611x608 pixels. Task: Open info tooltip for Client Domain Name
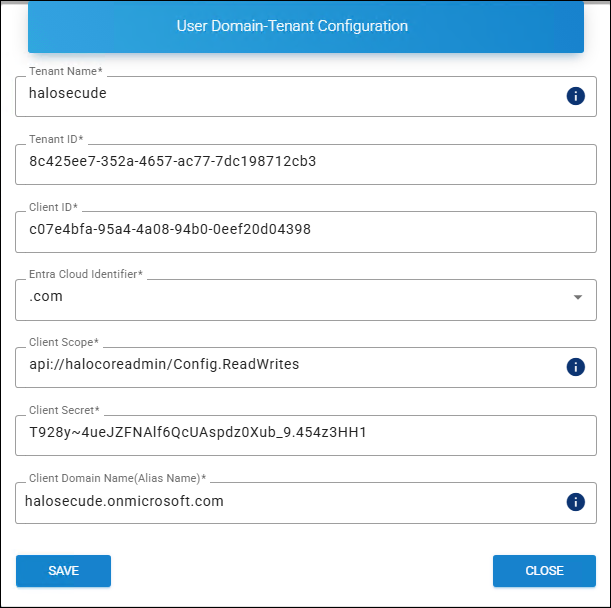[x=575, y=502]
